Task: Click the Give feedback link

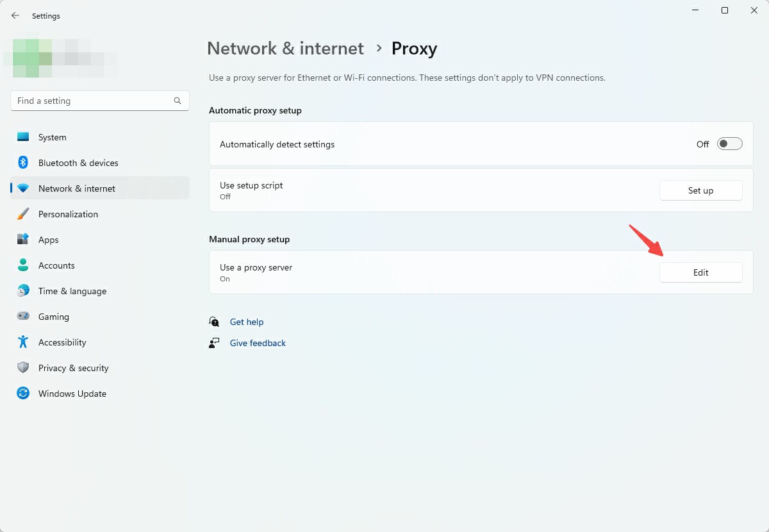Action: (x=257, y=343)
